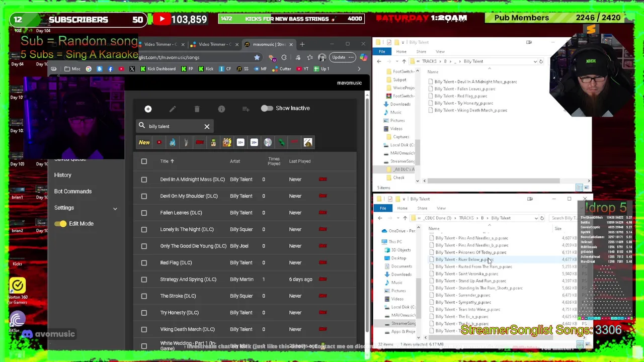Viewport: 644px width, 362px height.
Task: Open the File menu in top Explorer window
Action: (x=382, y=51)
